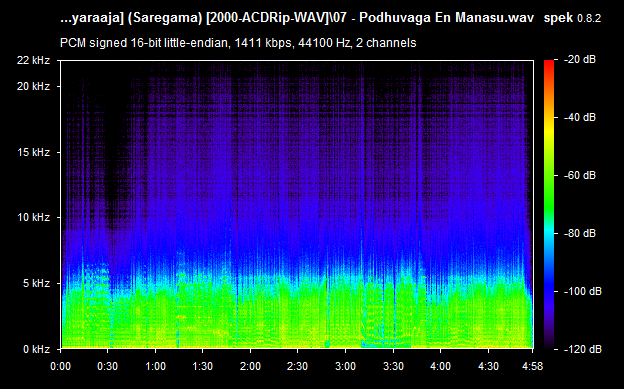This screenshot has height=389, width=624.
Task: Click the 3:30 time axis label
Action: 393,366
